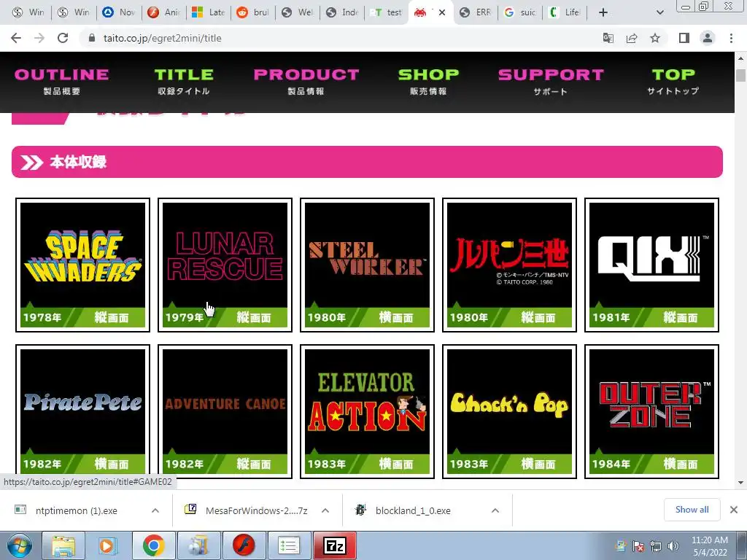Switch to the "suic" Google tab

(519, 12)
